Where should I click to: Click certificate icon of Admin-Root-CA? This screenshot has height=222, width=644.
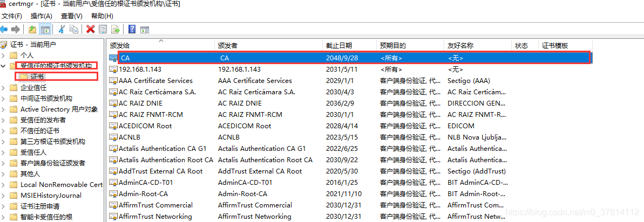pyautogui.click(x=113, y=194)
